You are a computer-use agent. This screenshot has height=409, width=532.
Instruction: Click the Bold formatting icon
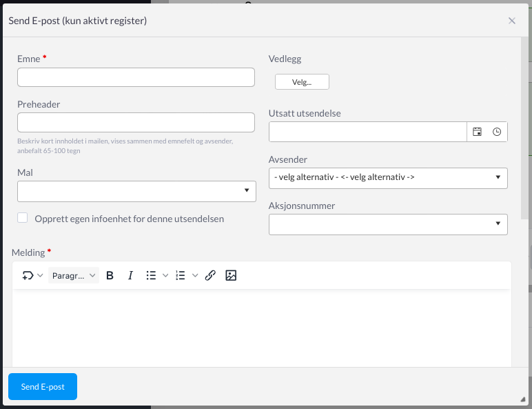pyautogui.click(x=110, y=275)
